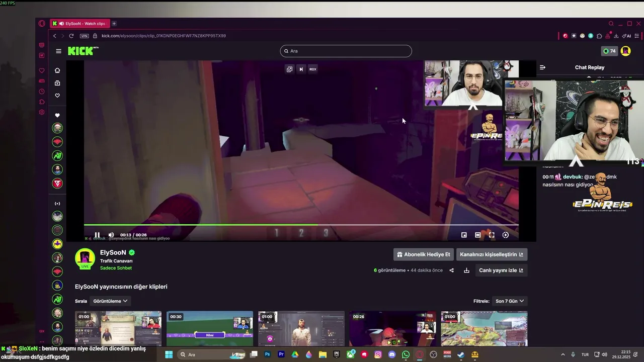The height and width of the screenshot is (362, 644).
Task: Open first clip thumbnail labeled 01:00
Action: pyautogui.click(x=118, y=328)
